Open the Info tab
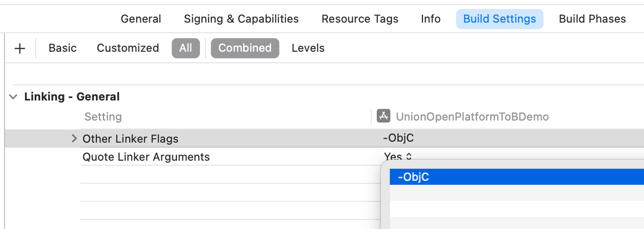Viewport: 644px width, 229px height. point(431,19)
